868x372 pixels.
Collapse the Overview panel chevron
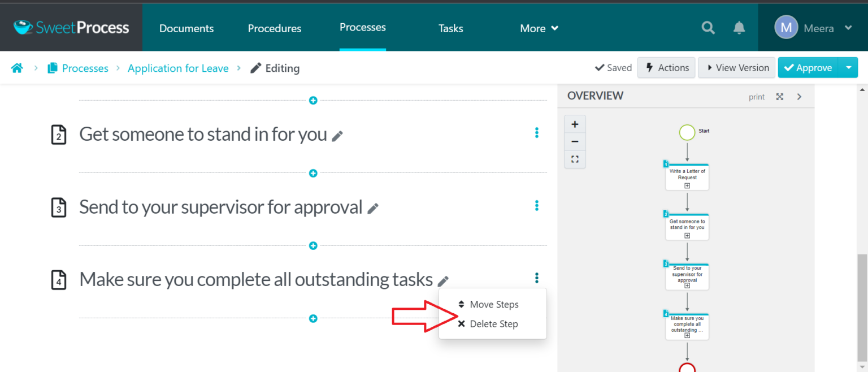pos(799,97)
